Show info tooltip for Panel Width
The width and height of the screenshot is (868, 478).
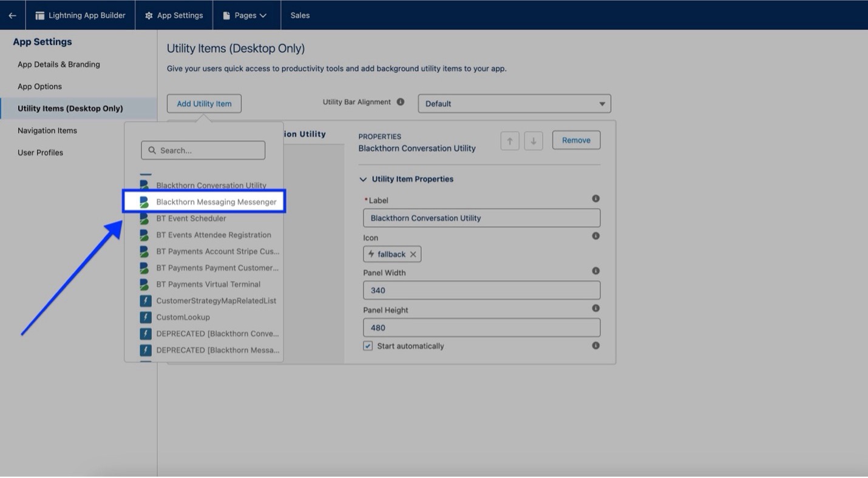coord(595,271)
